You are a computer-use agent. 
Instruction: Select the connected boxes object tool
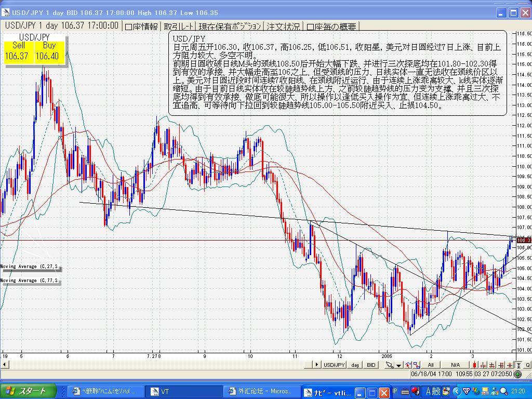coord(417,365)
